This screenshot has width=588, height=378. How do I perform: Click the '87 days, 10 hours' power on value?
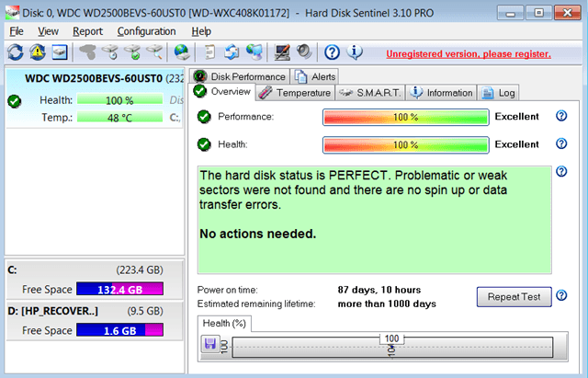(379, 290)
